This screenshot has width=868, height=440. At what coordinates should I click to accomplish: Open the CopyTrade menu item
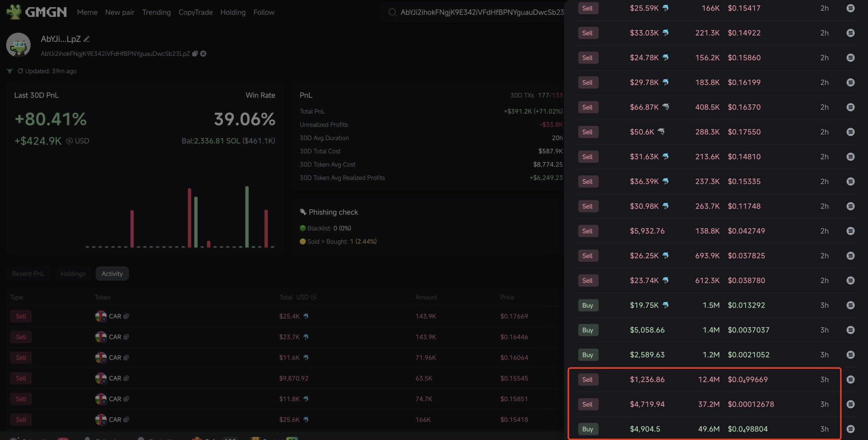click(x=195, y=12)
